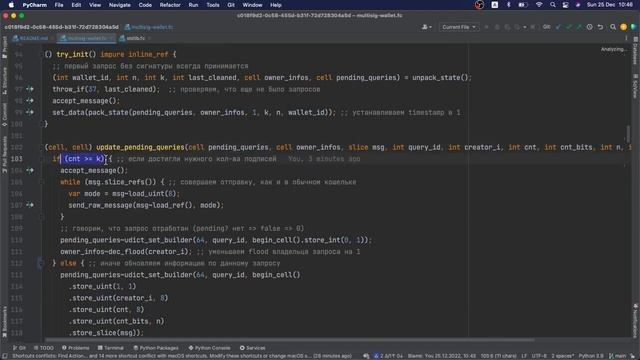
Task: Click the vertical editor scrollbar
Action: 628,134
